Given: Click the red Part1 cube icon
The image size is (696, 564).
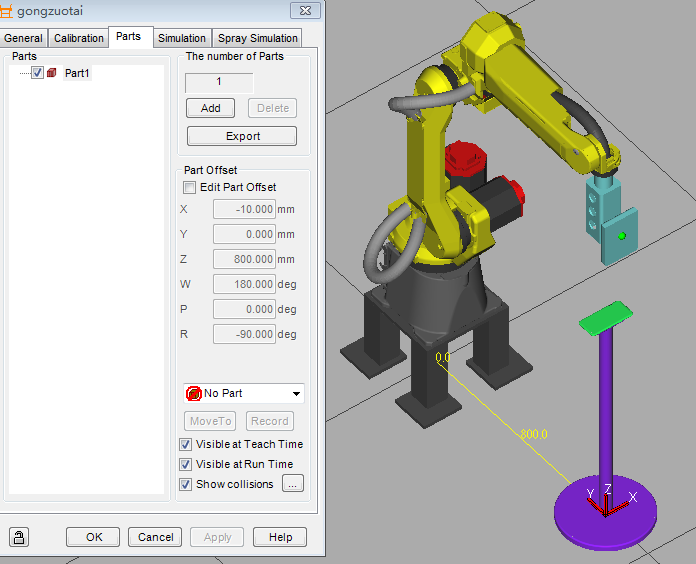Looking at the screenshot, I should coord(52,73).
